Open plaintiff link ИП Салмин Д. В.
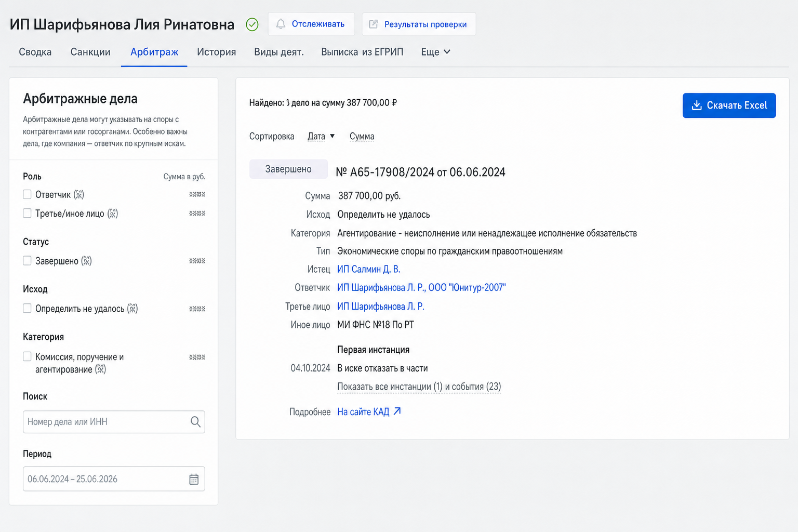The image size is (798, 532). [x=368, y=269]
